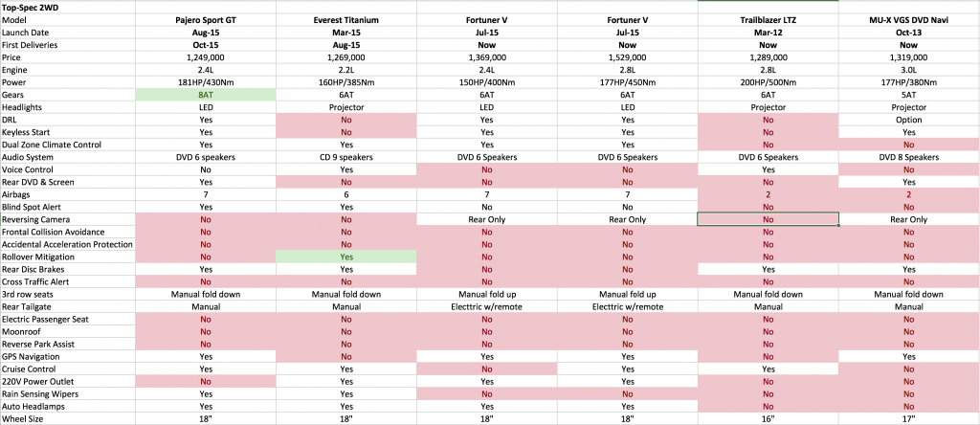The height and width of the screenshot is (425, 980).
Task: Select the Dual Zone Climate Control label
Action: tap(68, 145)
